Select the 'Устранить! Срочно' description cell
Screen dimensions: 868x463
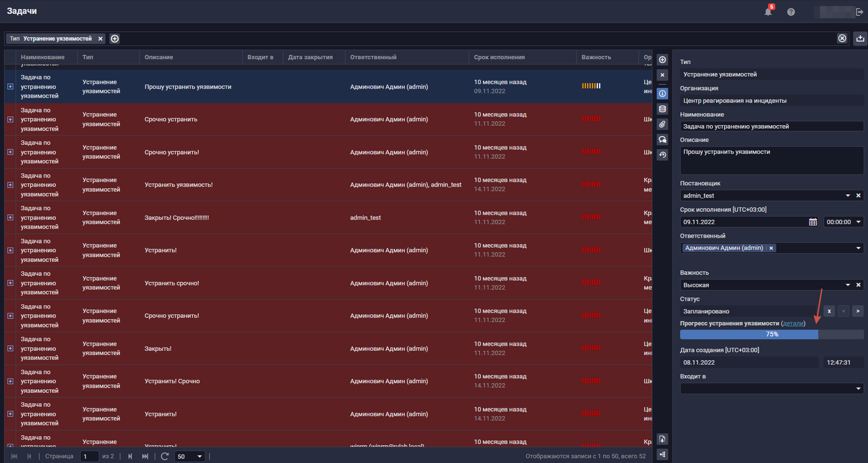click(x=191, y=381)
